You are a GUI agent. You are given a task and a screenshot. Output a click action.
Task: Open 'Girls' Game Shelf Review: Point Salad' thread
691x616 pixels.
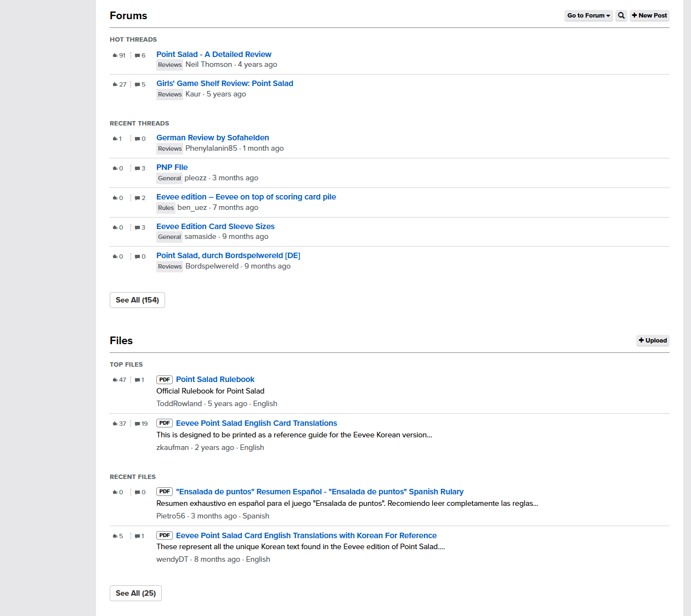[x=225, y=83]
